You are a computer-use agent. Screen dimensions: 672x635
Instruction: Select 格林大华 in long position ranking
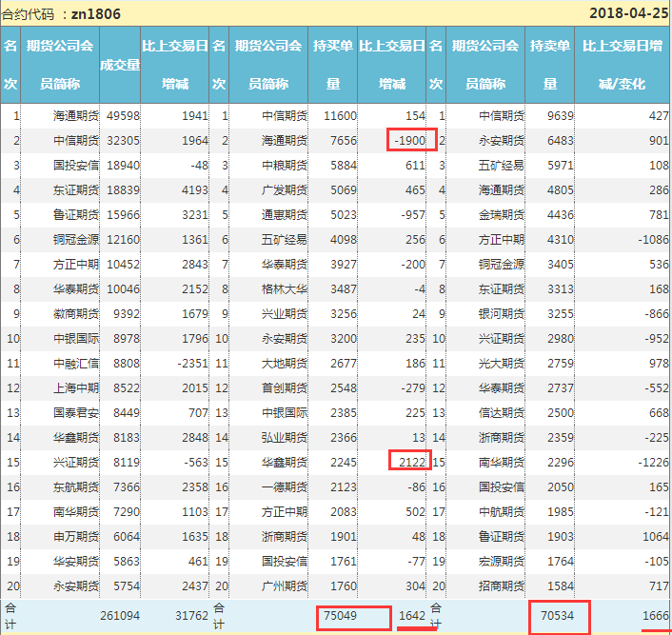pyautogui.click(x=285, y=289)
